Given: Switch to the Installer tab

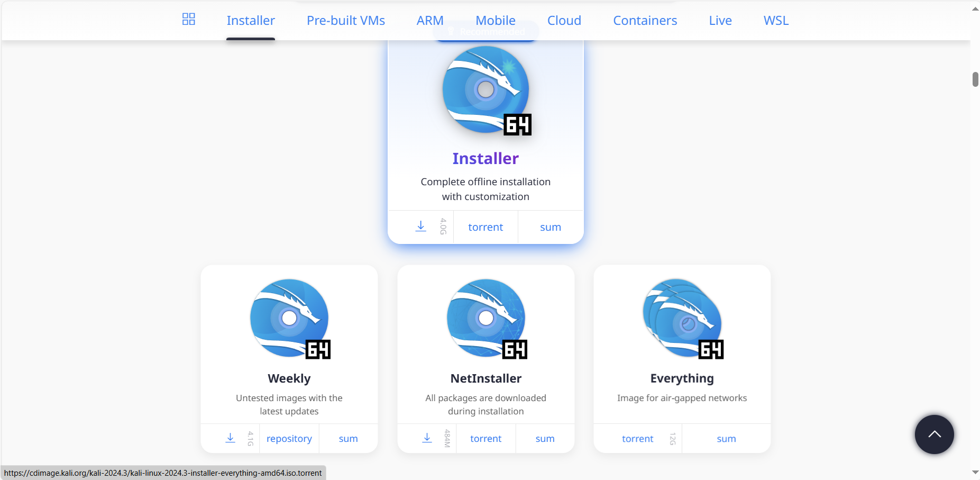Looking at the screenshot, I should click(251, 21).
